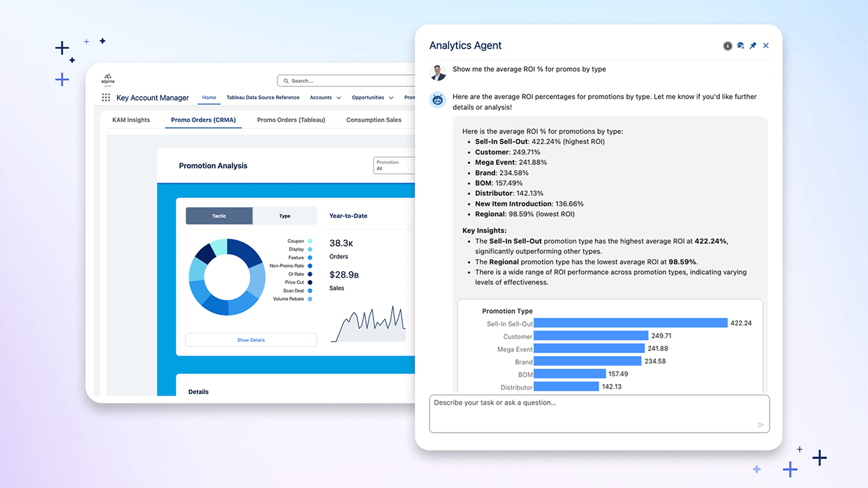This screenshot has width=868, height=488.
Task: Click the search magnifier in the search bar
Action: pos(285,80)
